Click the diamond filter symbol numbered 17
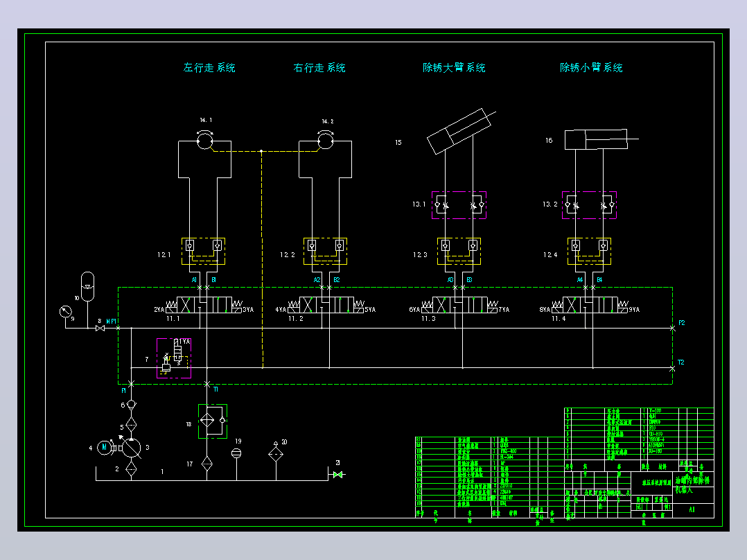Screen dimensions: 747x560 206,463
